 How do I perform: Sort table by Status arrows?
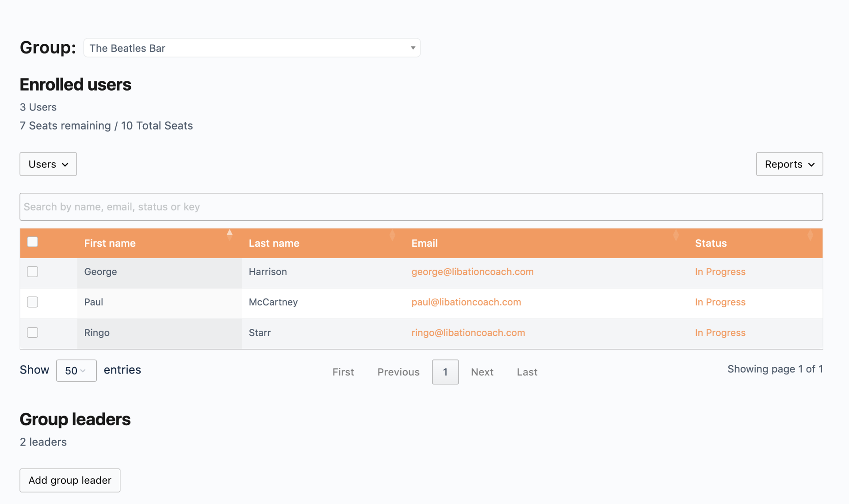(x=810, y=235)
